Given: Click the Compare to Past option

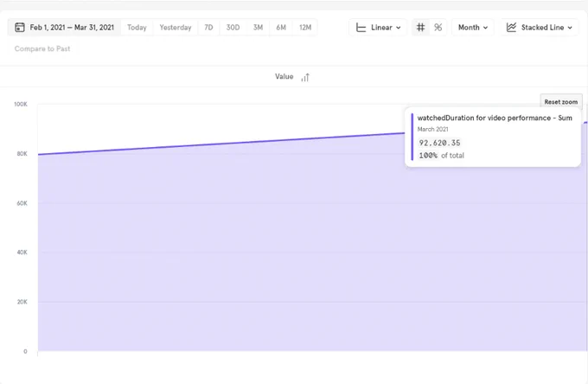Looking at the screenshot, I should 42,48.
